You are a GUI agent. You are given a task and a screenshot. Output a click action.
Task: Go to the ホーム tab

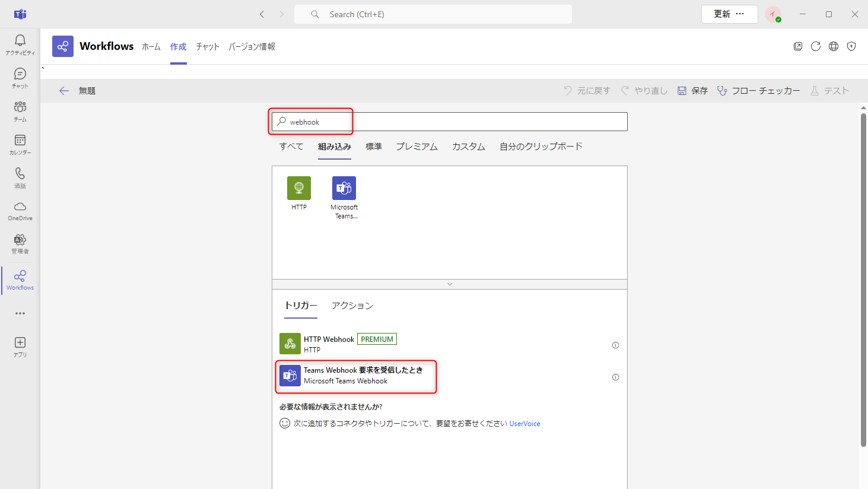coord(151,46)
